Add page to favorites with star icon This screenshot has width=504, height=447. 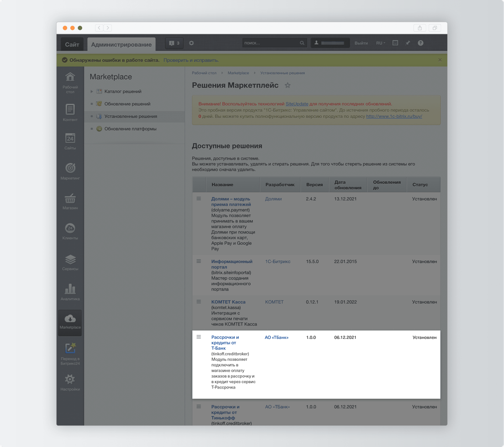(x=288, y=85)
